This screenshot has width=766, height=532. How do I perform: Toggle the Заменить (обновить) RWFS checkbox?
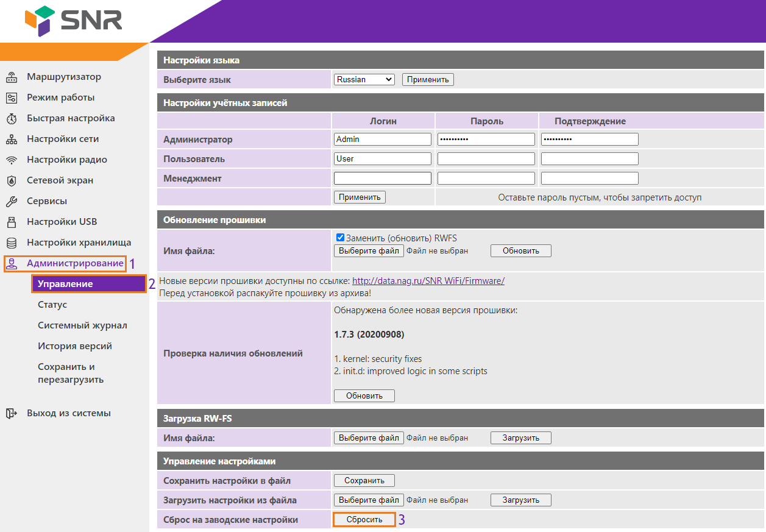340,238
